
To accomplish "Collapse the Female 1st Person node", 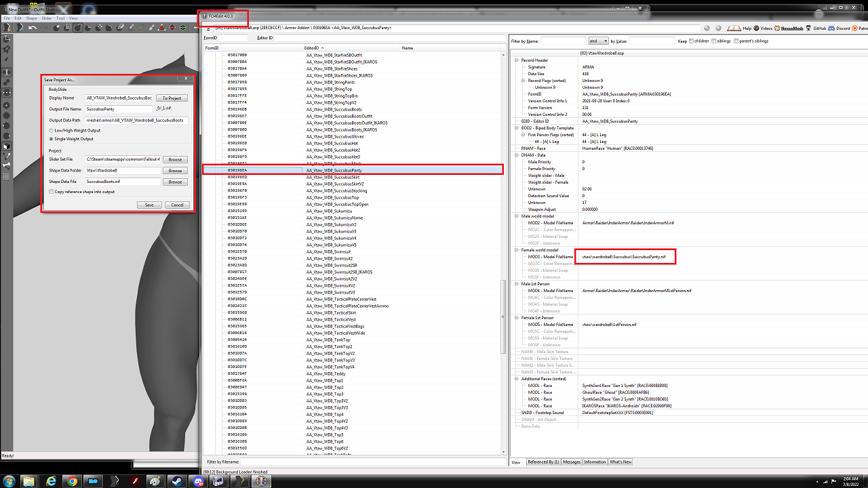I will (x=515, y=318).
